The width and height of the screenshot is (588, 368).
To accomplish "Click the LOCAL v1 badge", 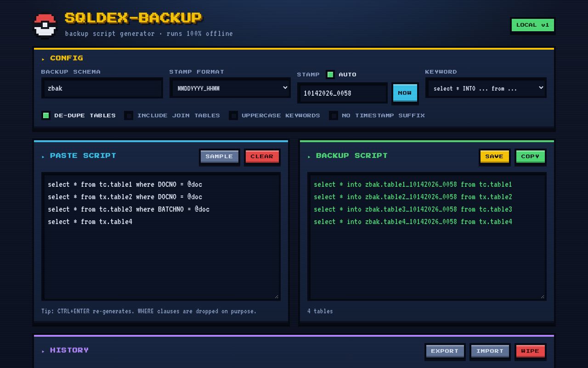I will pyautogui.click(x=532, y=25).
